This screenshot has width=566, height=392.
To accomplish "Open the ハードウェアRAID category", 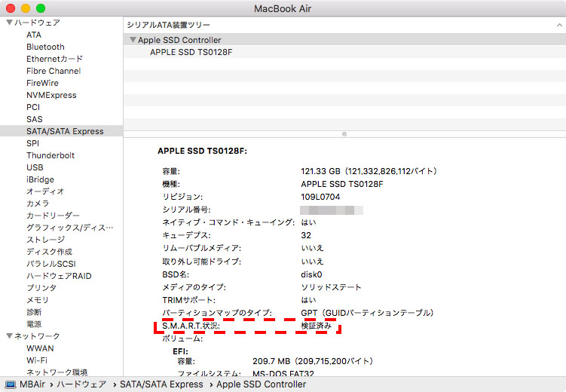I will (59, 276).
